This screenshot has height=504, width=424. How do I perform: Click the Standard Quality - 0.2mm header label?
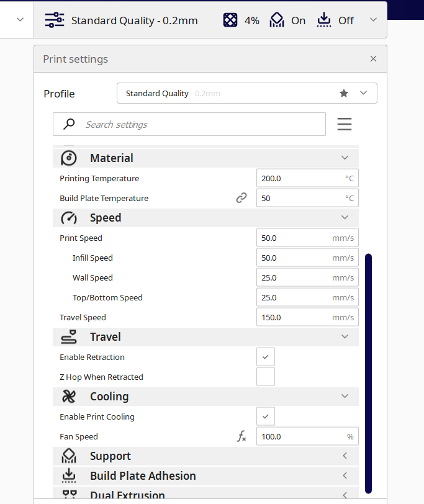(134, 20)
